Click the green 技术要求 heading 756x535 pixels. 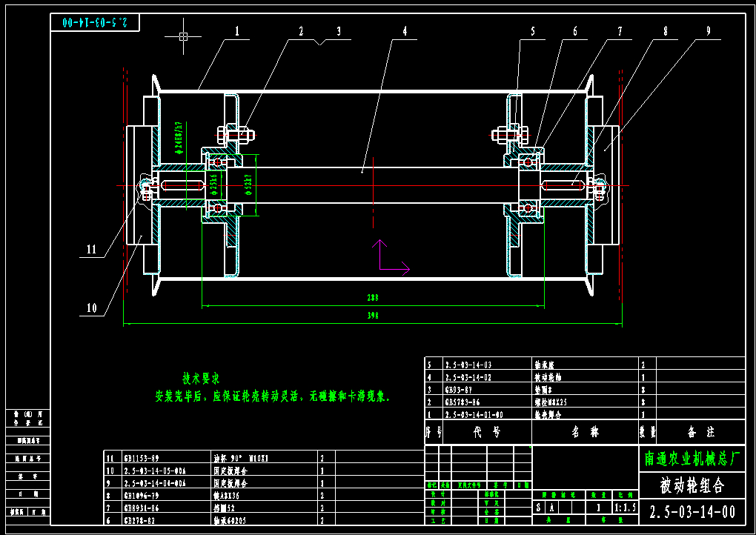[x=201, y=379]
